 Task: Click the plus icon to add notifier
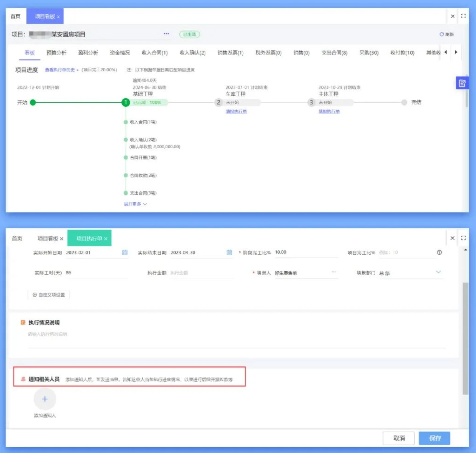click(45, 399)
